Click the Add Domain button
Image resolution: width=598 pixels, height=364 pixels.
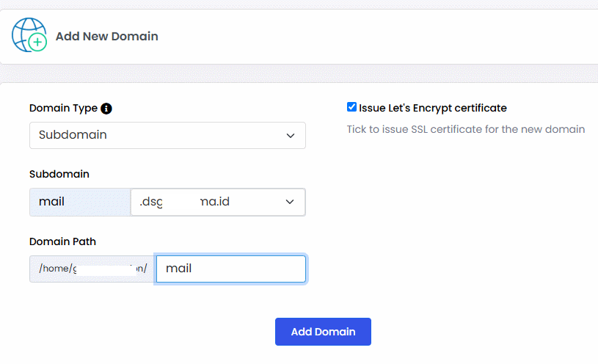(x=323, y=332)
